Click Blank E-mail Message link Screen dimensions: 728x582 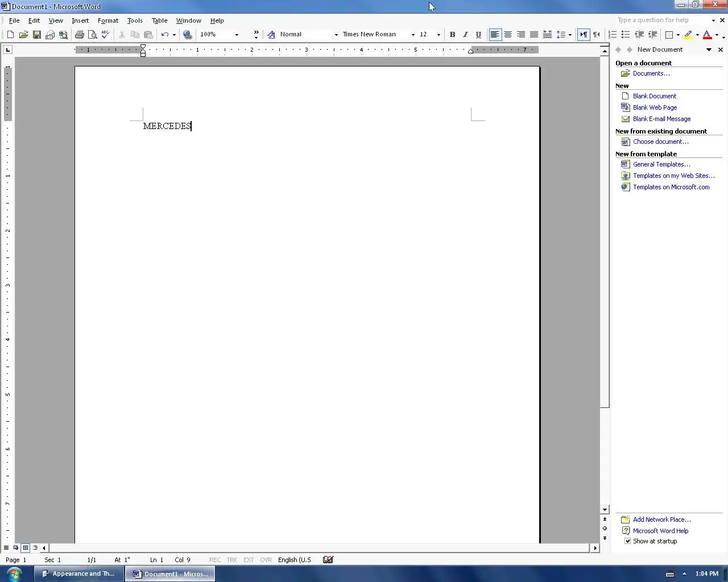[x=661, y=119]
